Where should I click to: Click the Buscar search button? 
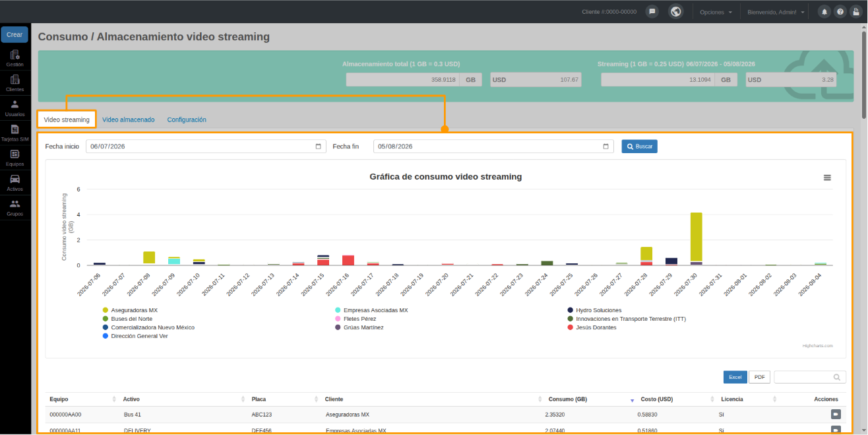click(639, 147)
